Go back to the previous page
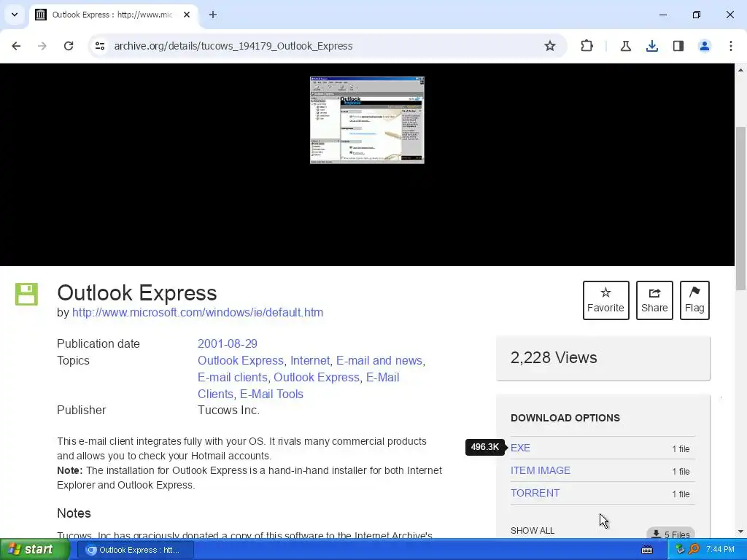 (16, 46)
